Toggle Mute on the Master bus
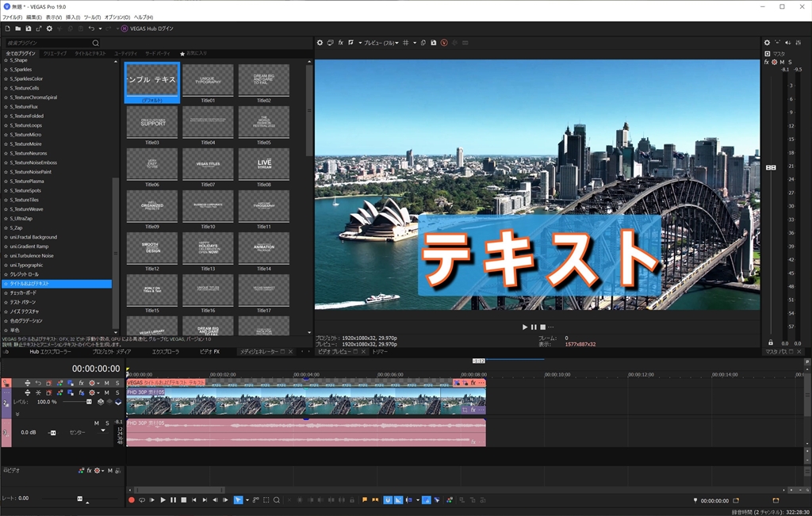 pos(782,62)
